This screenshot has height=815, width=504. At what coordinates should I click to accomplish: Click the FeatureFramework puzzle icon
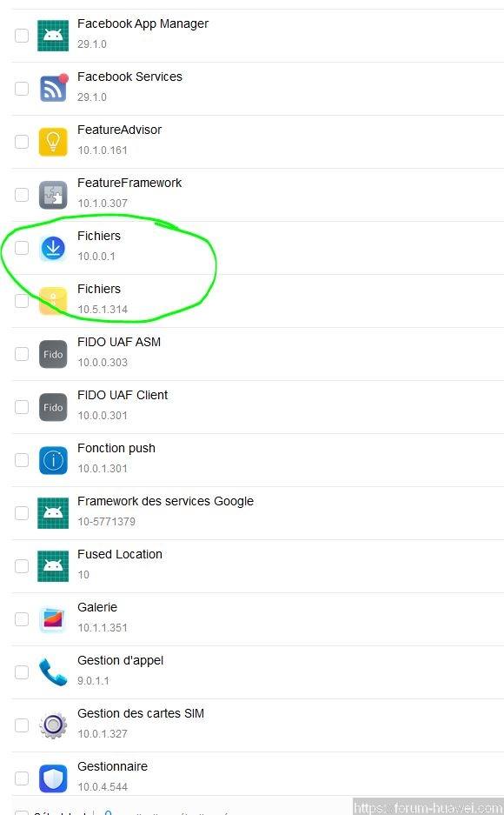pyautogui.click(x=53, y=194)
